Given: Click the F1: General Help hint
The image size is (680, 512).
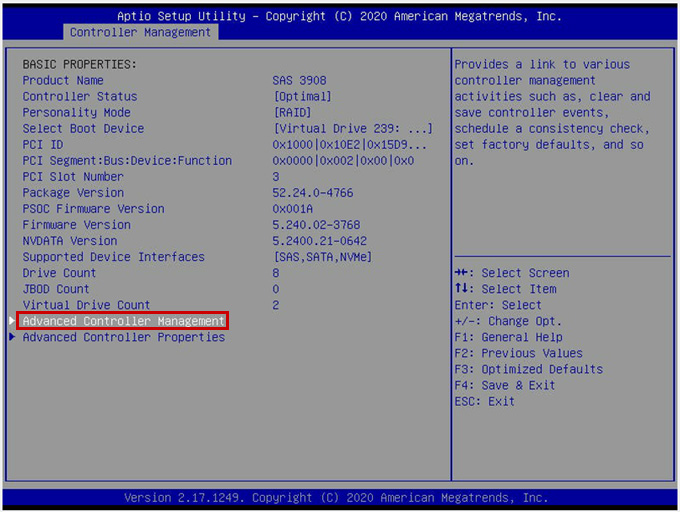Looking at the screenshot, I should point(508,337).
